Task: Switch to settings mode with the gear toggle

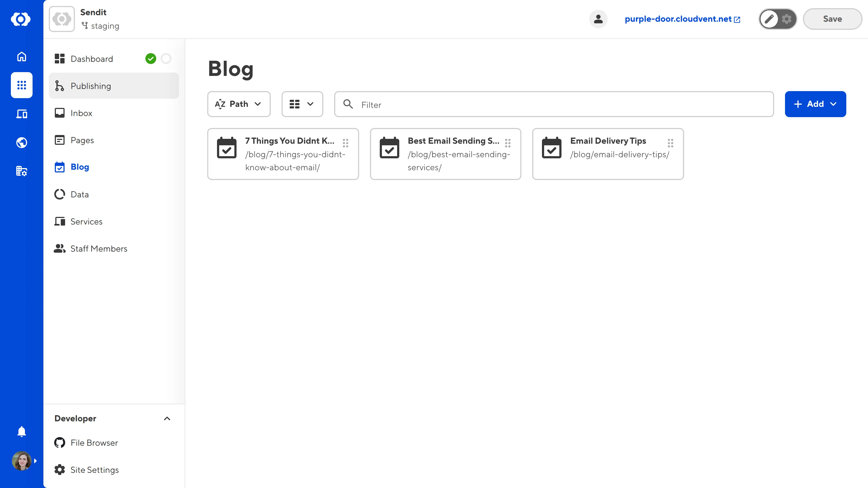Action: click(786, 19)
